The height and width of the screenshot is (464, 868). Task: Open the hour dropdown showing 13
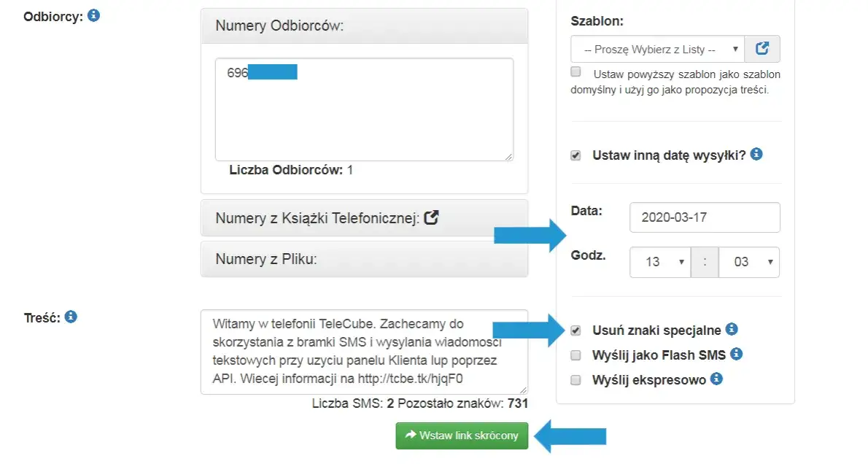(x=659, y=262)
